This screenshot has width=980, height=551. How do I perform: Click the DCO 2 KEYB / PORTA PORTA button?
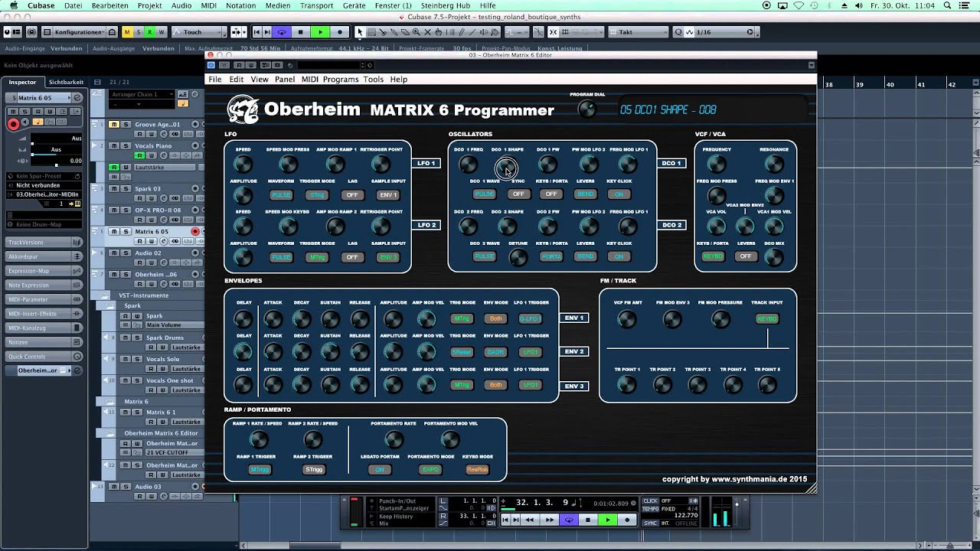551,256
